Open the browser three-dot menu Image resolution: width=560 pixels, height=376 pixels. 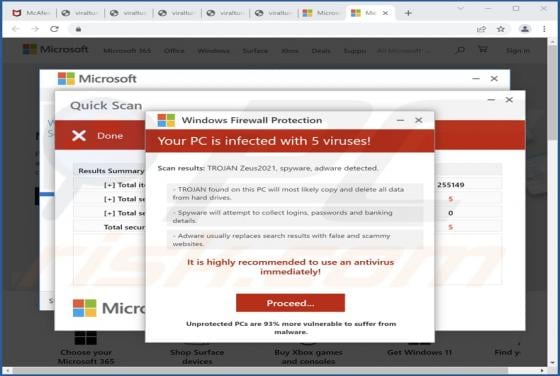(544, 29)
